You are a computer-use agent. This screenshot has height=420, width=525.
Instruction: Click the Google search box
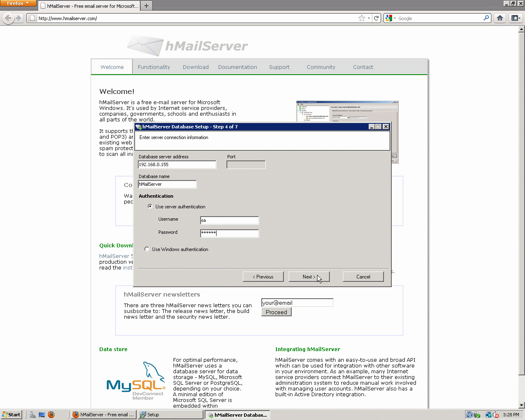point(440,18)
